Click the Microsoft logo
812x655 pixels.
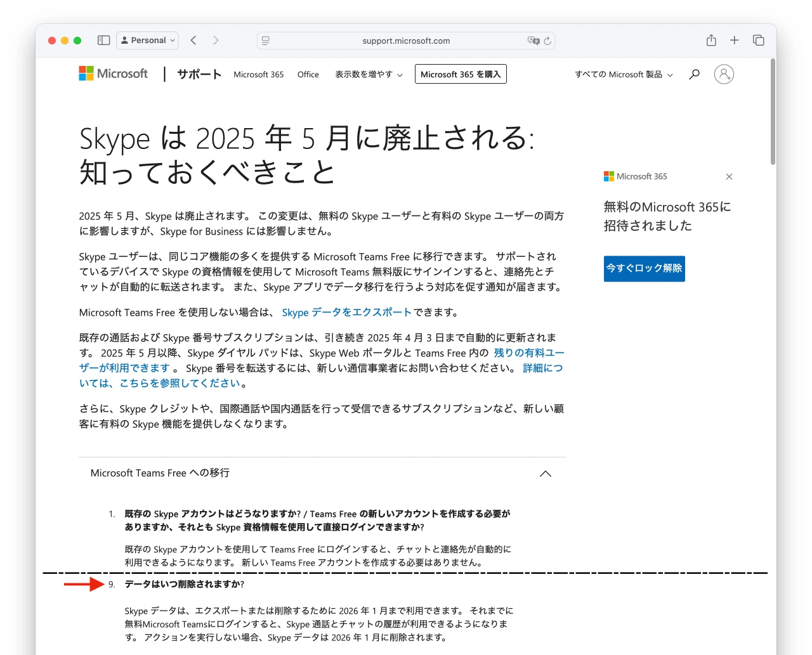click(x=113, y=74)
